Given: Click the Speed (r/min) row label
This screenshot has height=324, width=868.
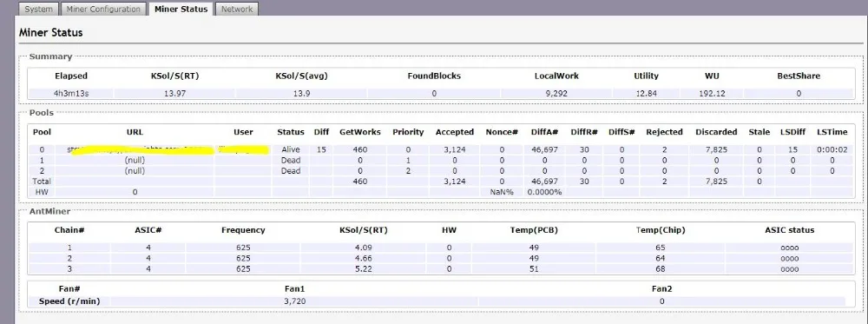Looking at the screenshot, I should click(x=69, y=301).
